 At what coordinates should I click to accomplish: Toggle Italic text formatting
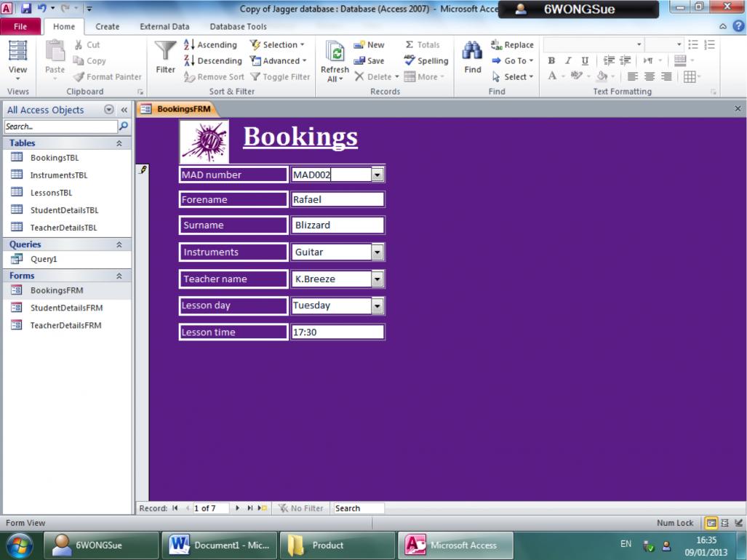(x=568, y=61)
